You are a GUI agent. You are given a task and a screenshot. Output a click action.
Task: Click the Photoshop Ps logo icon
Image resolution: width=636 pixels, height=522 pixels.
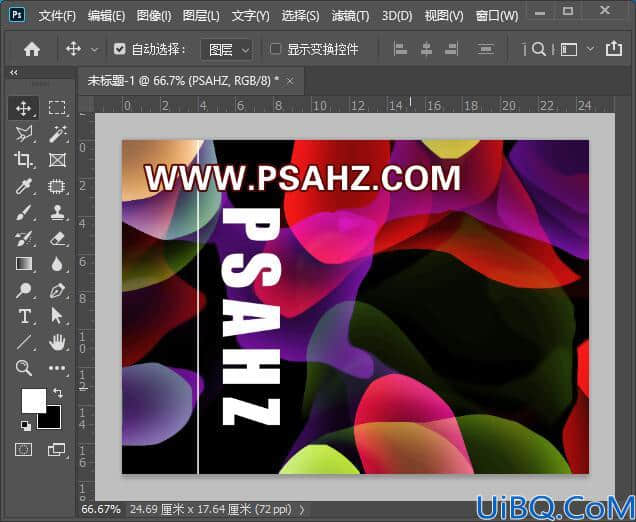[x=17, y=15]
